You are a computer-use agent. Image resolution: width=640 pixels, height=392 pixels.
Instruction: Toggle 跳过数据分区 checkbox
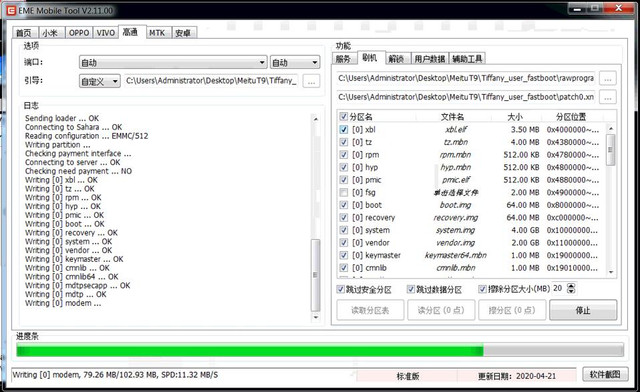tap(411, 289)
